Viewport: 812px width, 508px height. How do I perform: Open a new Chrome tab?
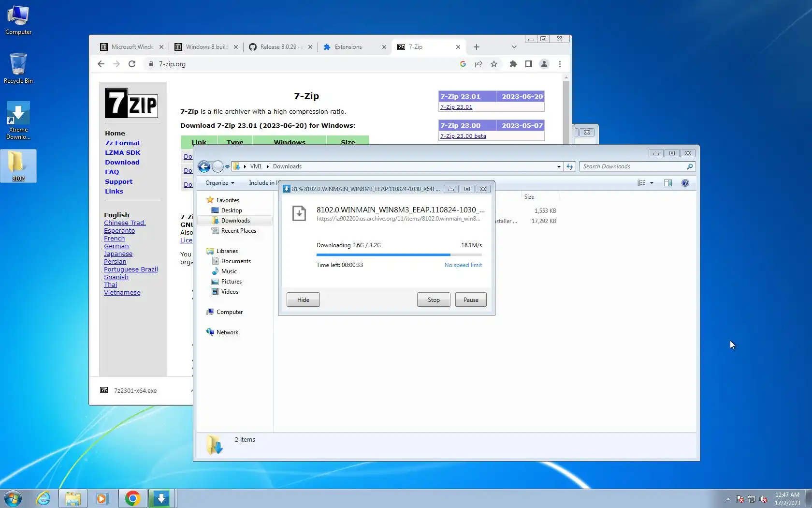(x=477, y=47)
